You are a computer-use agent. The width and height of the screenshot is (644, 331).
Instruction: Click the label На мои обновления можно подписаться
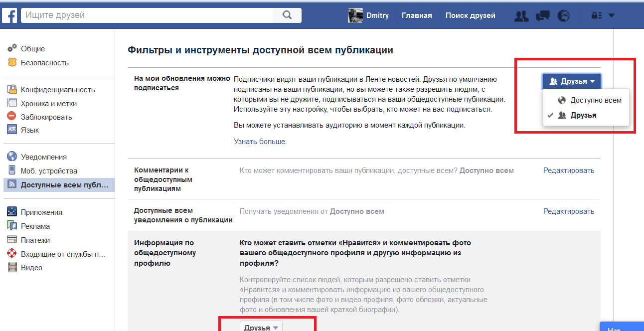pos(182,83)
